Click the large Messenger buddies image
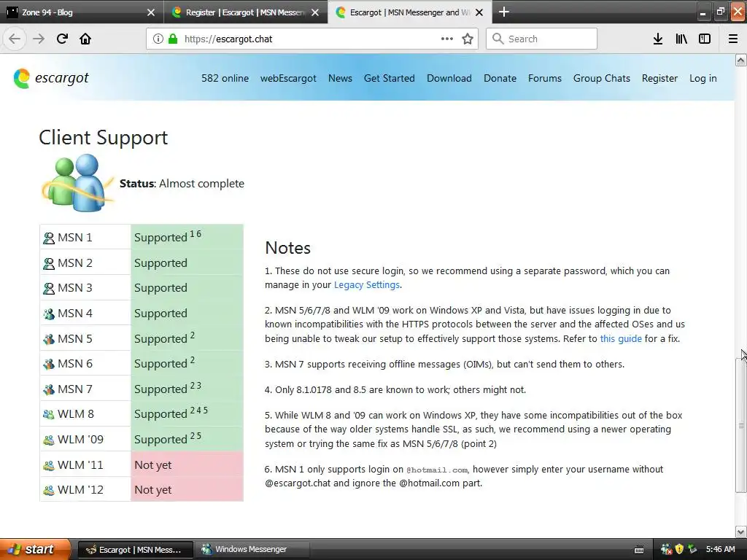This screenshot has height=560, width=747. tap(78, 183)
